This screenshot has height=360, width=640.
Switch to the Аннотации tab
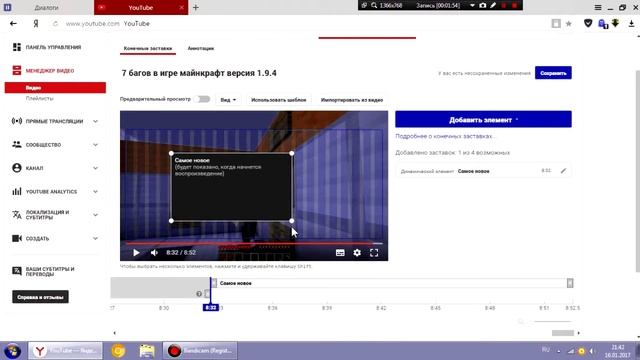(x=200, y=48)
